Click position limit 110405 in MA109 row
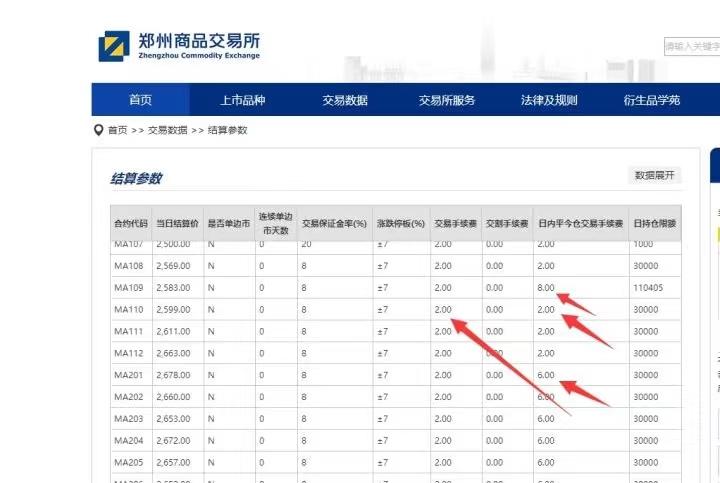 point(648,288)
